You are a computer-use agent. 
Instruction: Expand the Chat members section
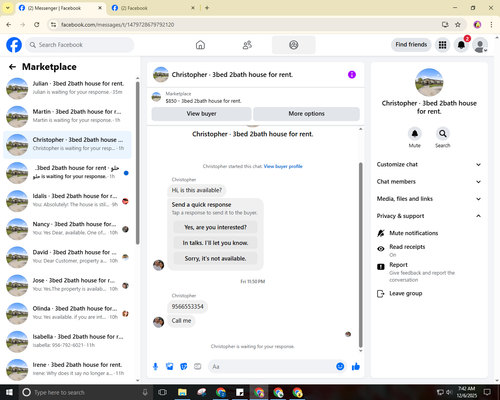tap(429, 182)
